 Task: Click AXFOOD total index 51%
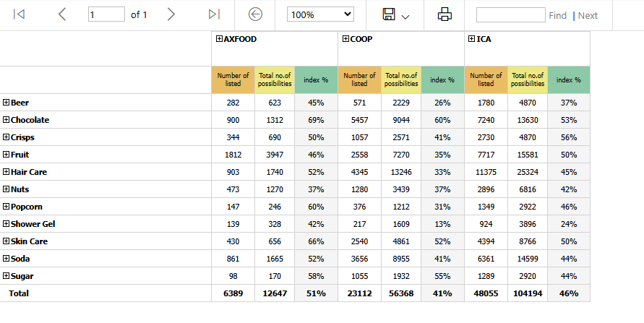(317, 293)
